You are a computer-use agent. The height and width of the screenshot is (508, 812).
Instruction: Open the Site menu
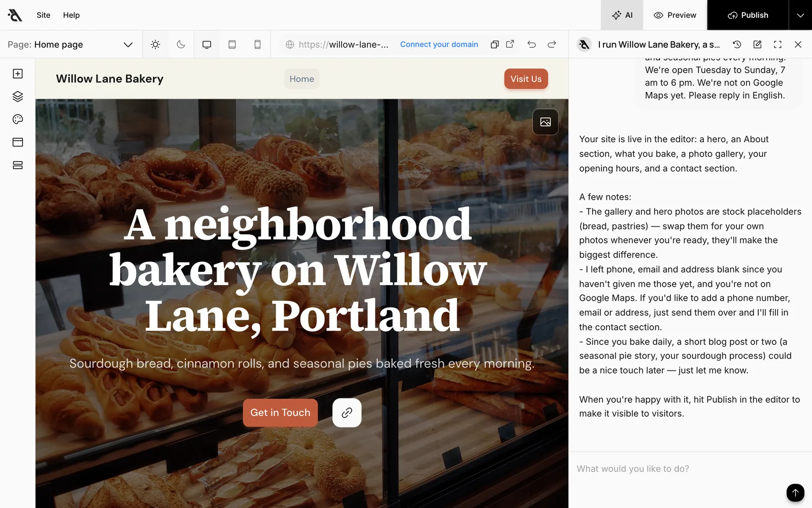(44, 15)
